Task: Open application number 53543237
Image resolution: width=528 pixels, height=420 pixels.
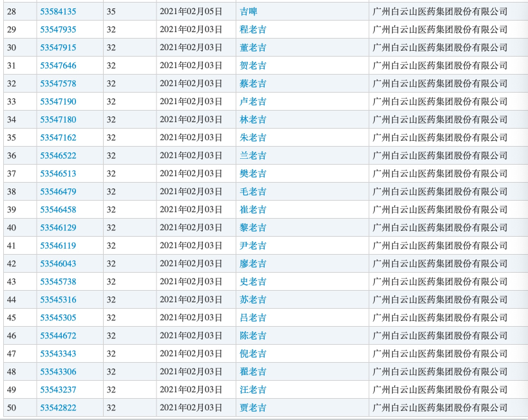Action: pos(58,390)
